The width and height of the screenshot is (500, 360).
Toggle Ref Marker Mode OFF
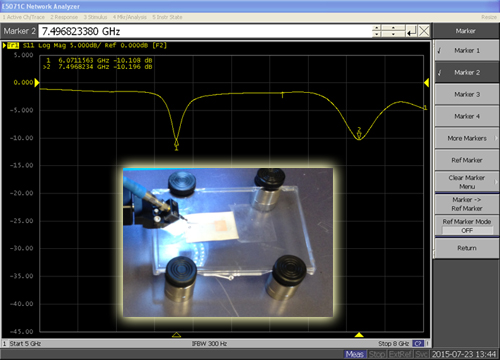(x=467, y=226)
